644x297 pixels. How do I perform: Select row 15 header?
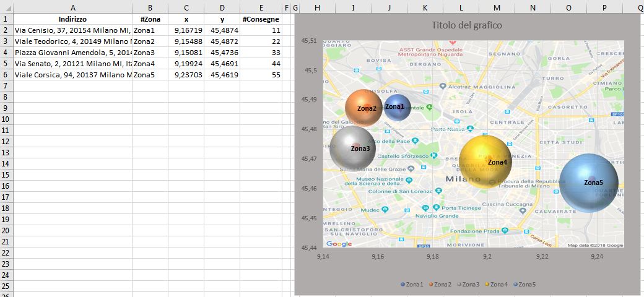click(x=6, y=174)
